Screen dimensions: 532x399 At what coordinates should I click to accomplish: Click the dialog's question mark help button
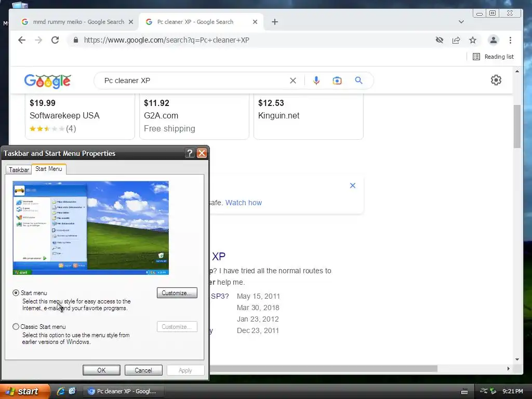190,153
